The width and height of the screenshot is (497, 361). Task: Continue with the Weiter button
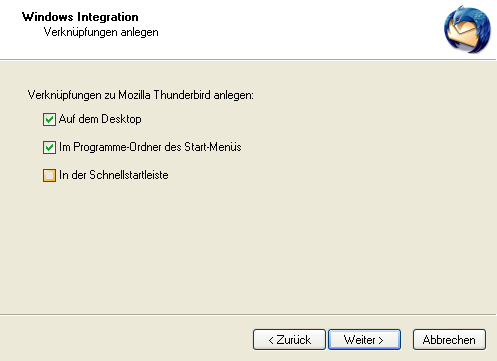(x=364, y=340)
